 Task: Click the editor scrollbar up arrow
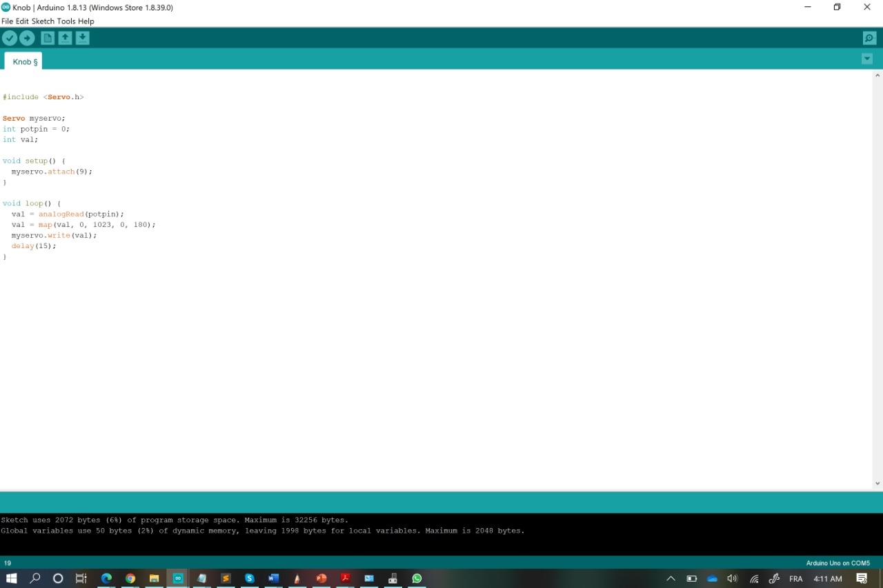point(877,75)
